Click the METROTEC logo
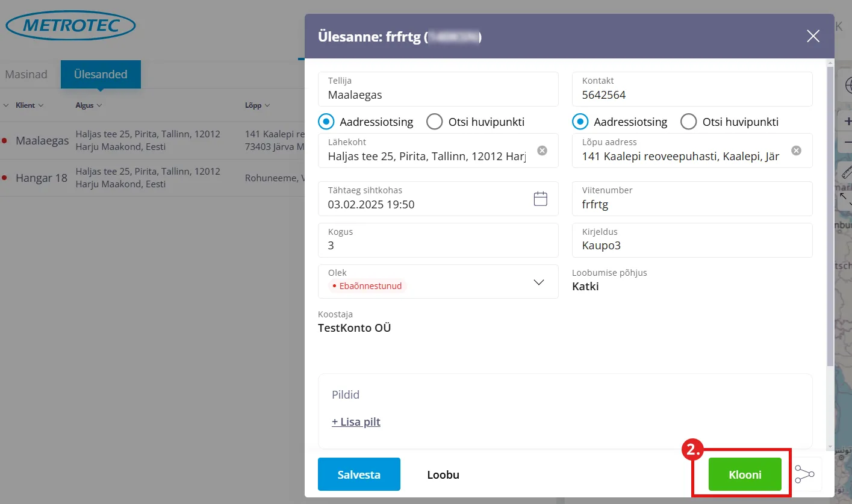This screenshot has width=852, height=504. pyautogui.click(x=70, y=26)
